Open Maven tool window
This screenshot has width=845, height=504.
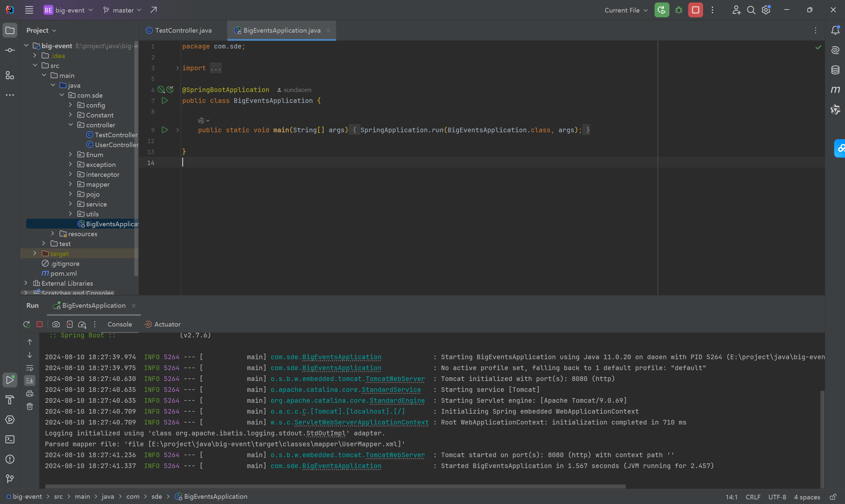(835, 90)
